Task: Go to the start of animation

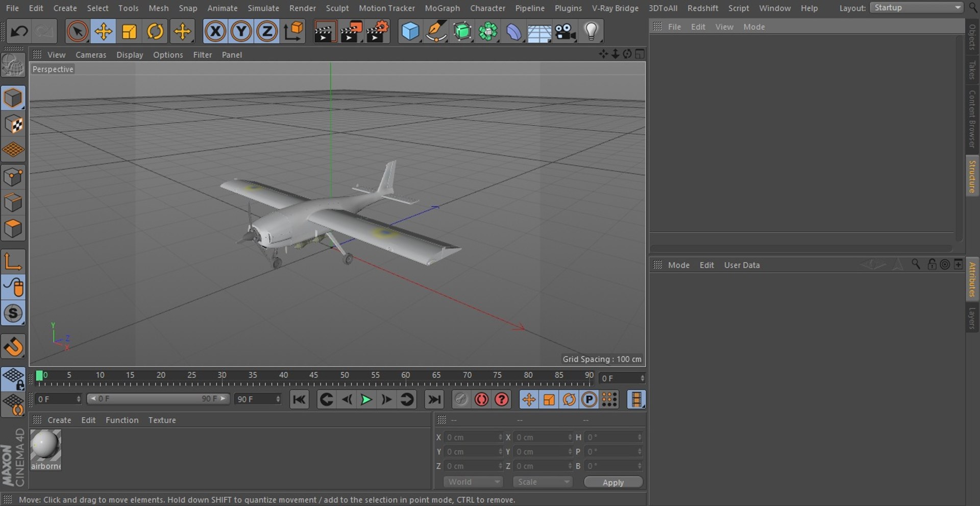Action: pyautogui.click(x=299, y=399)
